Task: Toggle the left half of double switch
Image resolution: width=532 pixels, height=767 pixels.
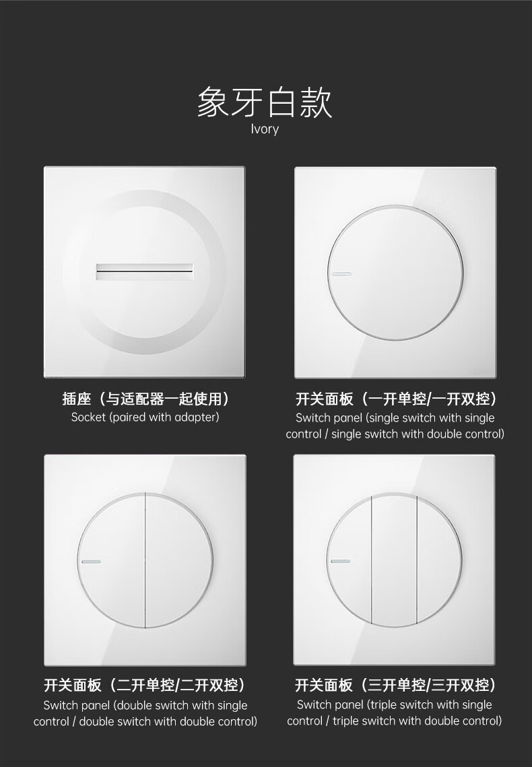Action: coord(112,560)
